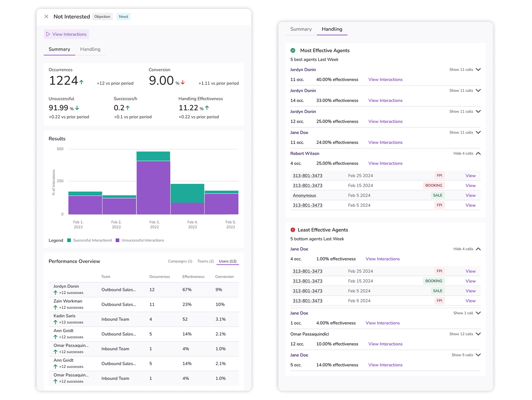Click the green up arrow next to 1224 occurrences

tap(82, 82)
